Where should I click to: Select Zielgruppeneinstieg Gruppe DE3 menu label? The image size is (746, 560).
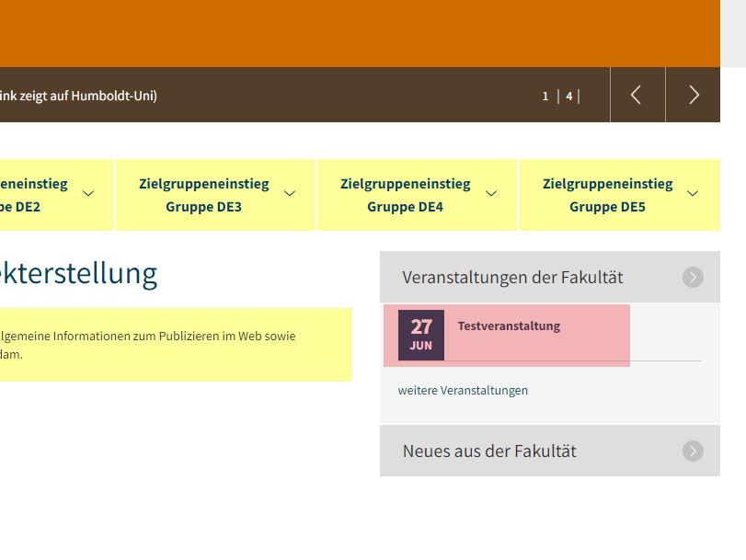pyautogui.click(x=204, y=195)
